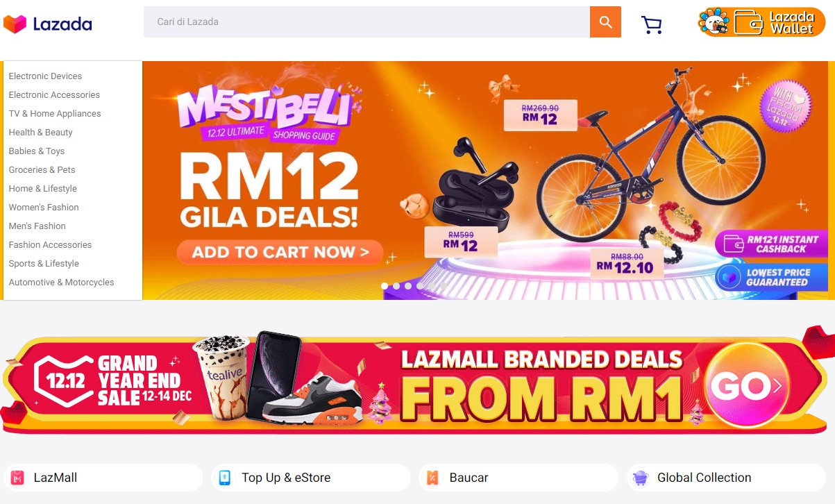
Task: Select the first carousel dot indicator
Action: [385, 286]
